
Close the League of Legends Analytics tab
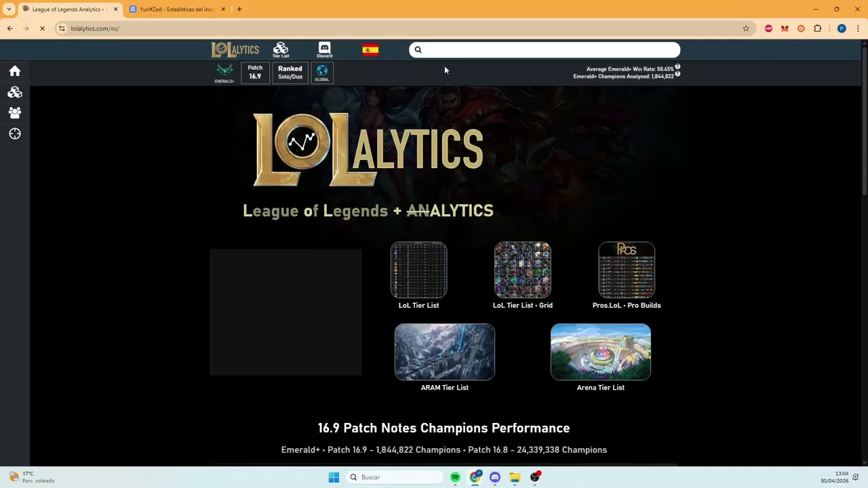tap(115, 9)
